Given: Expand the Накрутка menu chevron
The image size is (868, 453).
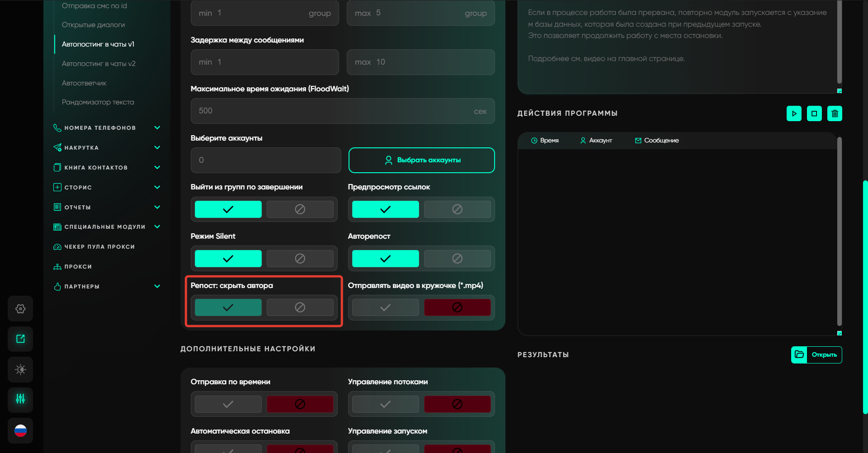Looking at the screenshot, I should pyautogui.click(x=157, y=147).
